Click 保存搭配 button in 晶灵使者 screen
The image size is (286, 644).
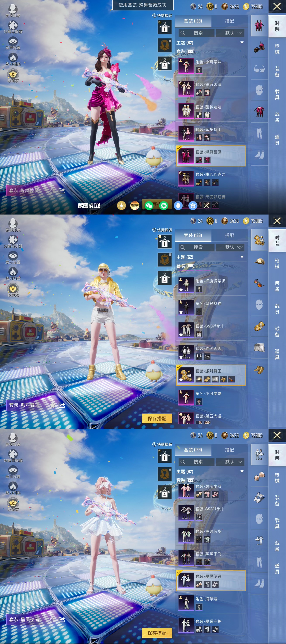(x=157, y=633)
